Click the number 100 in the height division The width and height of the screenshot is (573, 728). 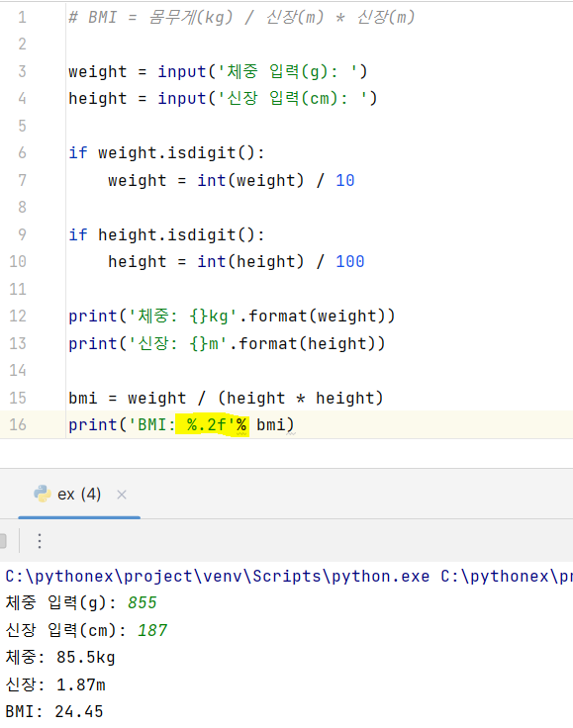pos(350,261)
